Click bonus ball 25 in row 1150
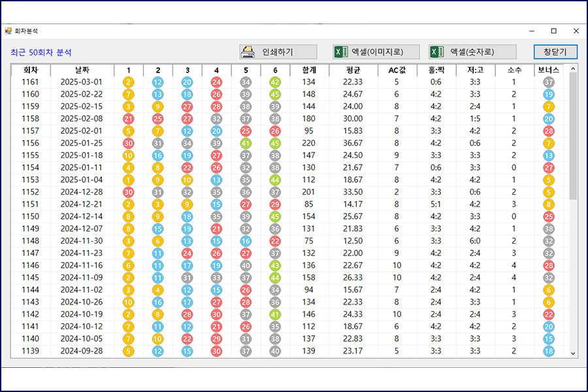 [x=549, y=217]
